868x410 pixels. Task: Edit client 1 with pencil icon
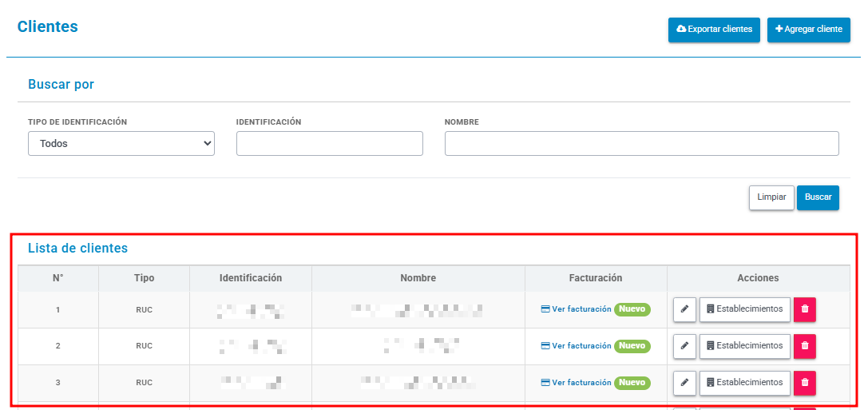point(684,309)
